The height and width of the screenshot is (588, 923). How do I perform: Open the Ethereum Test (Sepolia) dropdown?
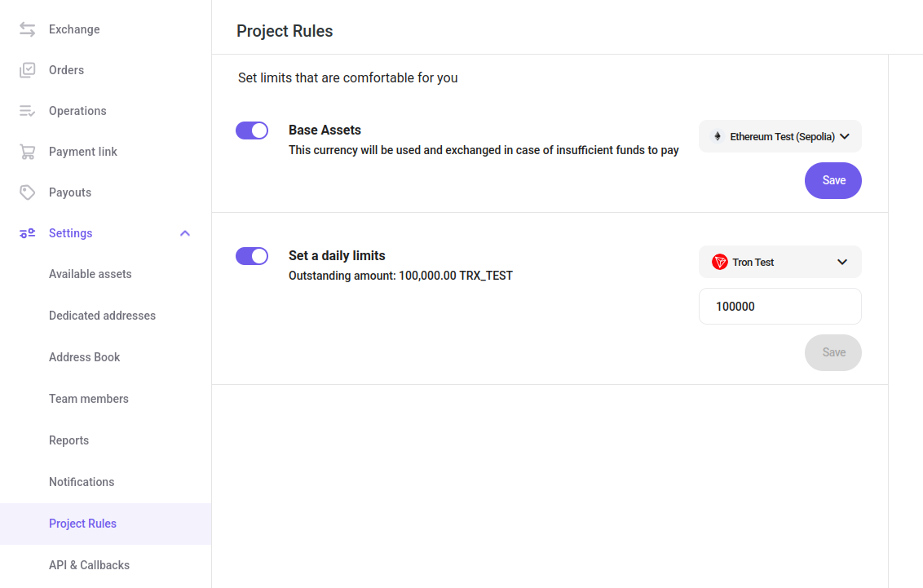(x=779, y=137)
